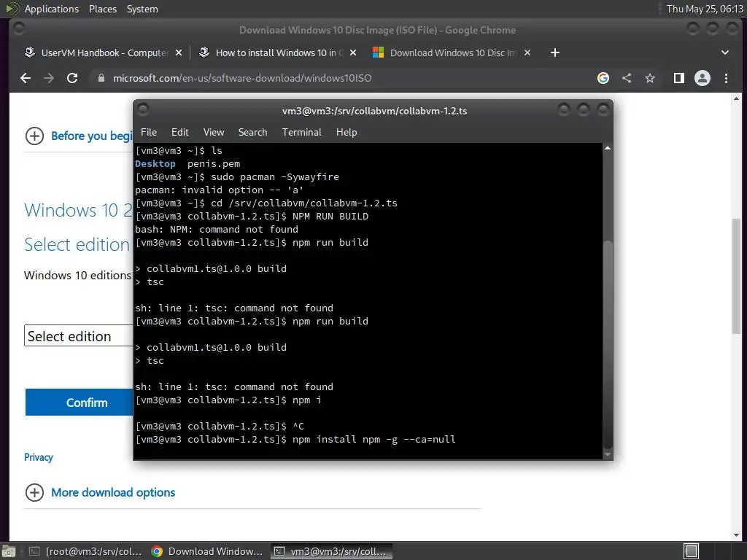Click terminal scrollbar up arrow
747x560 pixels.
coord(608,149)
